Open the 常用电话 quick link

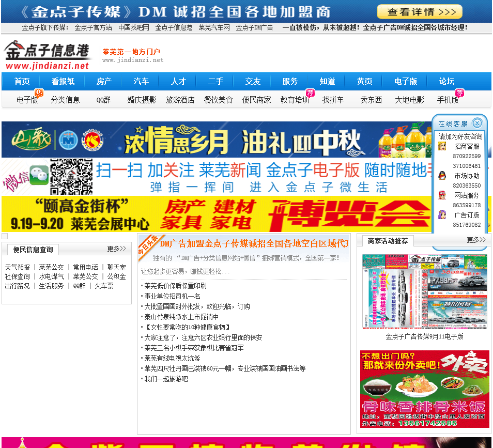pos(85,267)
